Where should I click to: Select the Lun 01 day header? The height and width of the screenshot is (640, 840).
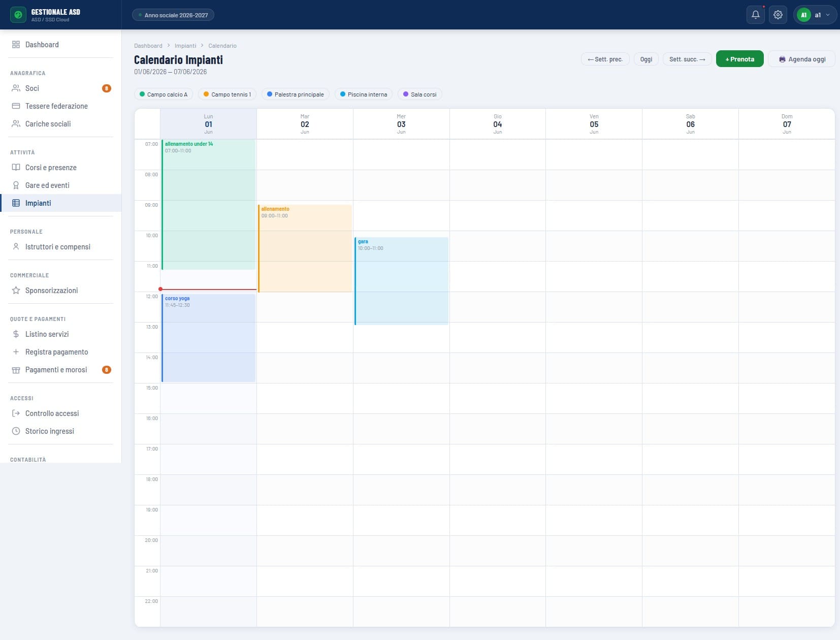tap(209, 124)
